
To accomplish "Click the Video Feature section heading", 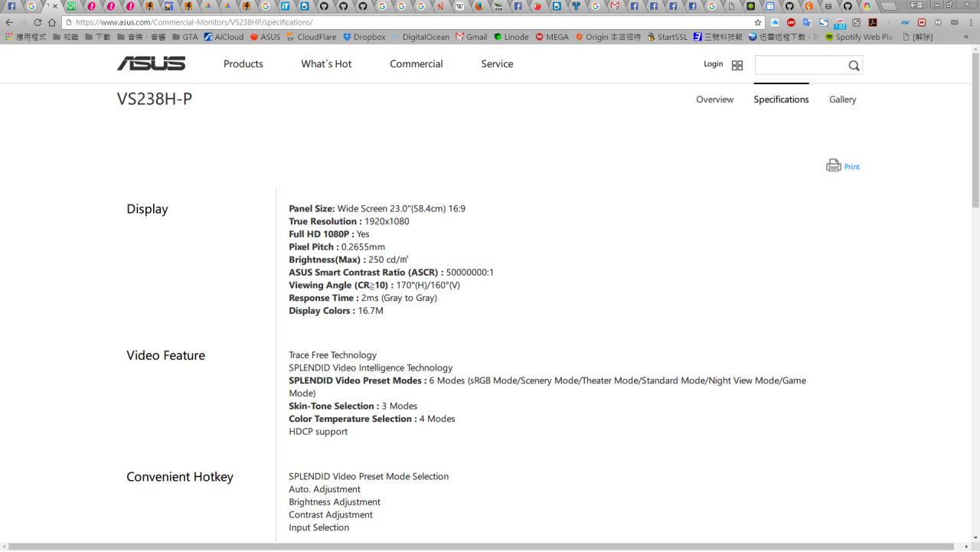I will click(165, 355).
